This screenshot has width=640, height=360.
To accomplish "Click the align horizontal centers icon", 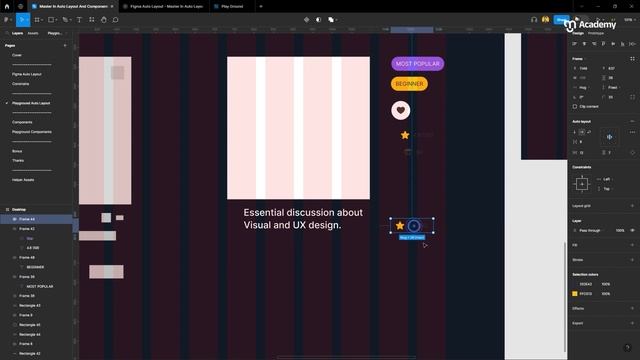I will click(x=584, y=44).
